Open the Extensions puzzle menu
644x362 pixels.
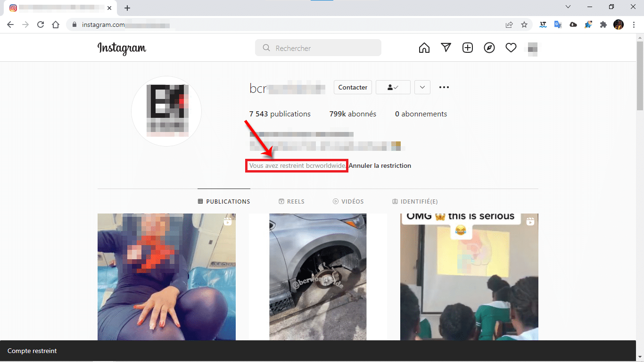pyautogui.click(x=603, y=25)
